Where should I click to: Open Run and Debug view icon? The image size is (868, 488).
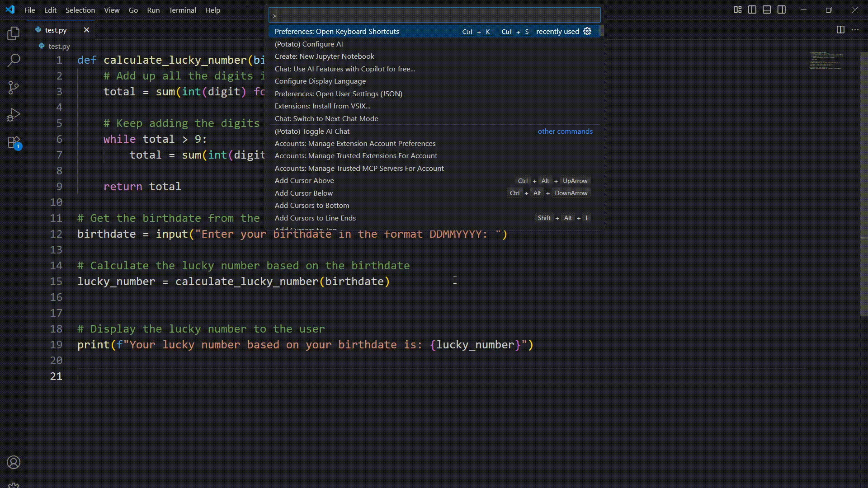click(x=14, y=115)
